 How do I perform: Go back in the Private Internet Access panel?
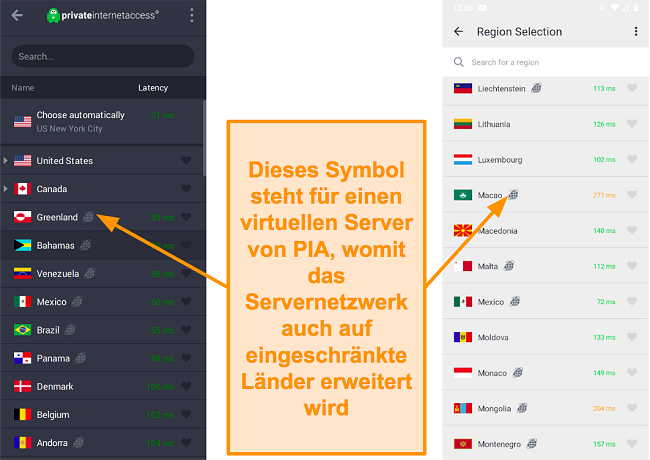point(17,15)
